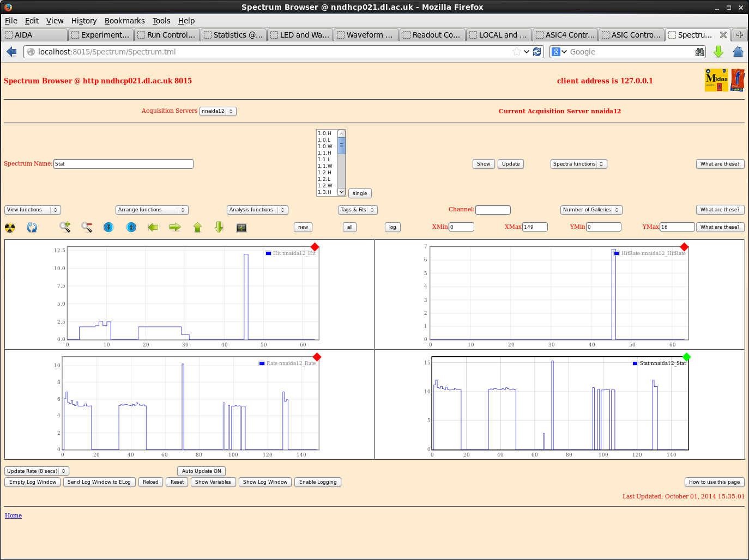Click the Firefox icon in the title bar
The height and width of the screenshot is (560, 749).
click(8, 7)
